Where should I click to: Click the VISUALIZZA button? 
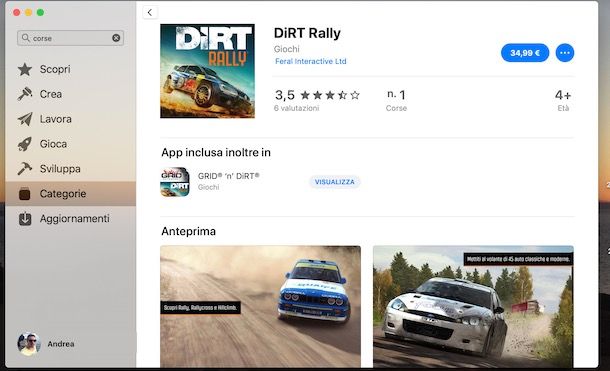335,182
